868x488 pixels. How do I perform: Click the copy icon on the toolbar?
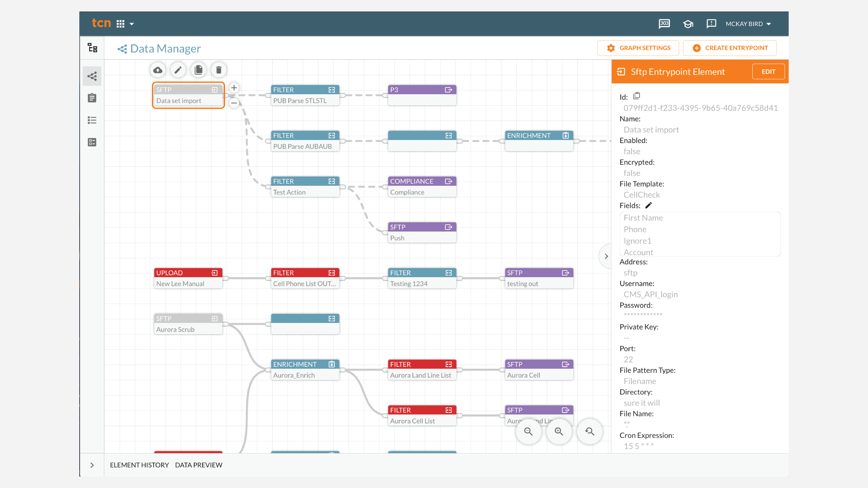(199, 70)
